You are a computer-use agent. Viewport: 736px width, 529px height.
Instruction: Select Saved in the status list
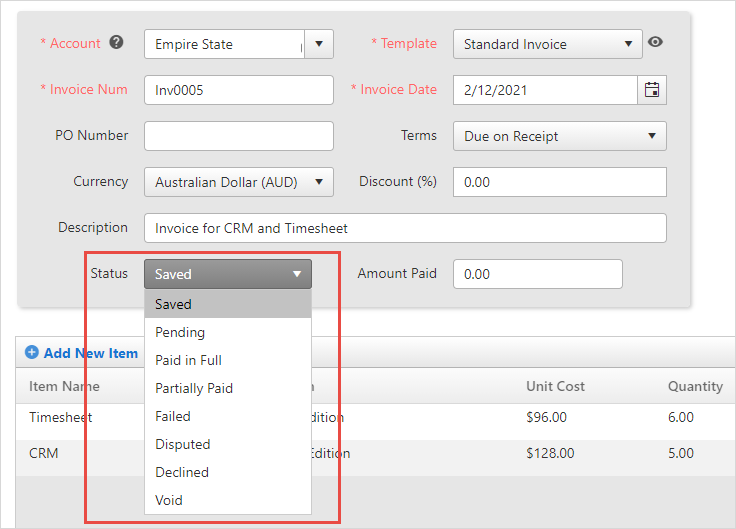coord(228,304)
